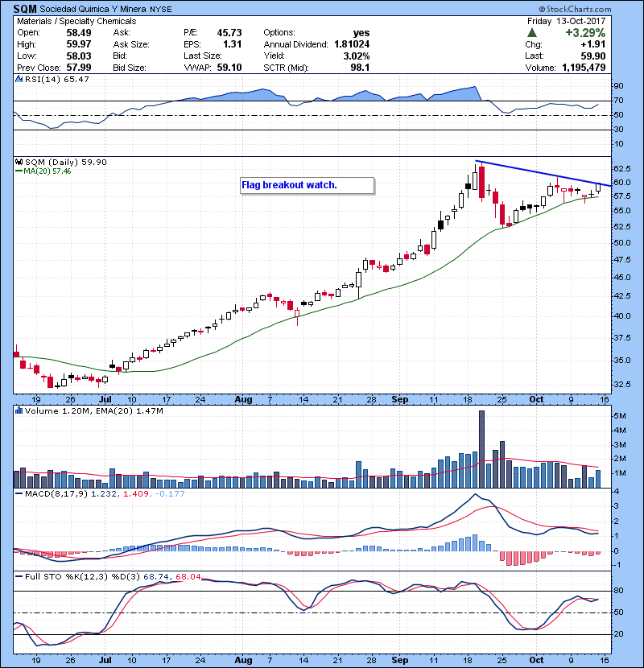Click the 'Sep' label under the price chart
The image size is (644, 668).
point(400,400)
